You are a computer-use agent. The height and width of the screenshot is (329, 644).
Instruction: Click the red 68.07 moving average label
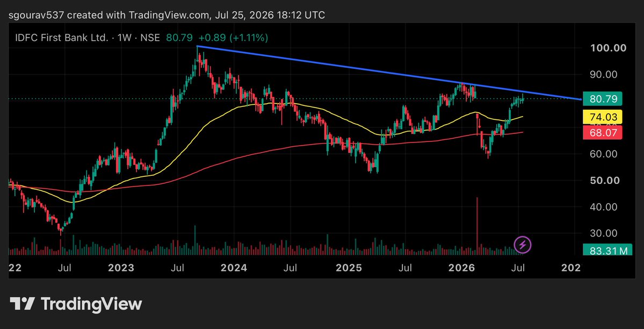pyautogui.click(x=603, y=132)
